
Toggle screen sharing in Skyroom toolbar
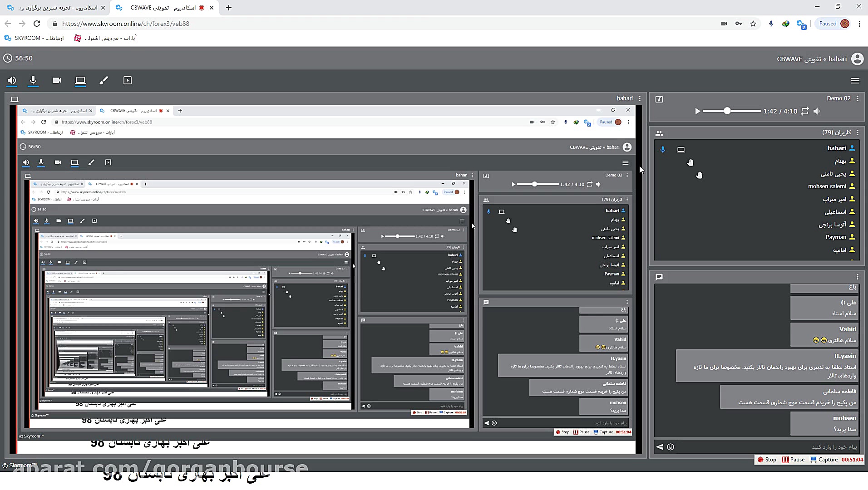(80, 80)
